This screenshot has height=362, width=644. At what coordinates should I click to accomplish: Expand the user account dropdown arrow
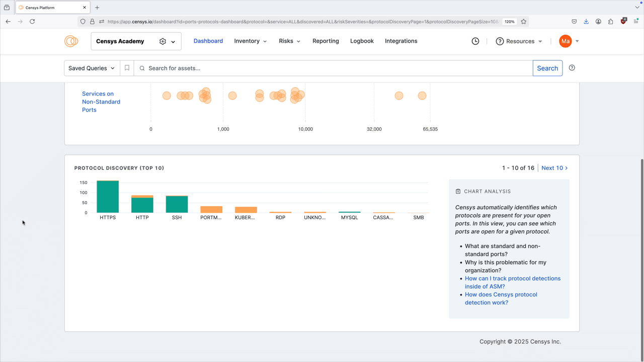pyautogui.click(x=577, y=41)
